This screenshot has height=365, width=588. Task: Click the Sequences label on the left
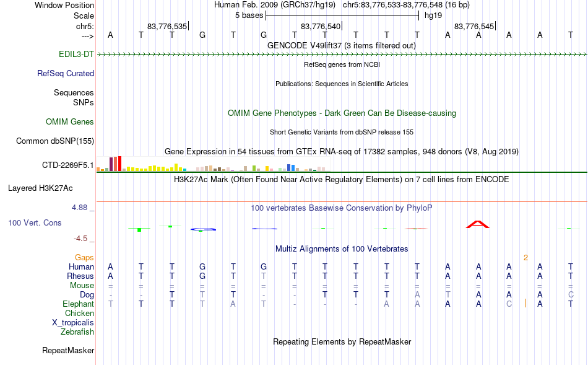pyautogui.click(x=74, y=92)
